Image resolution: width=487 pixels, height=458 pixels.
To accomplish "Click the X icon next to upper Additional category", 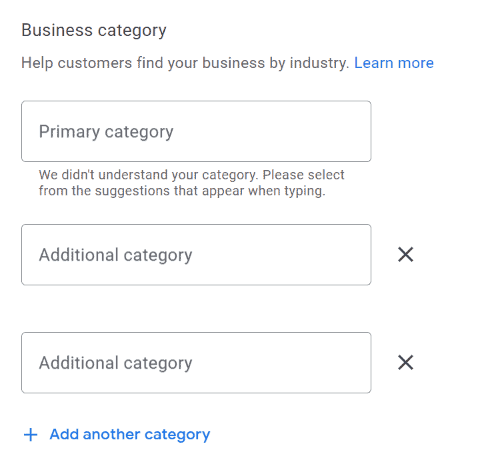I will [405, 255].
